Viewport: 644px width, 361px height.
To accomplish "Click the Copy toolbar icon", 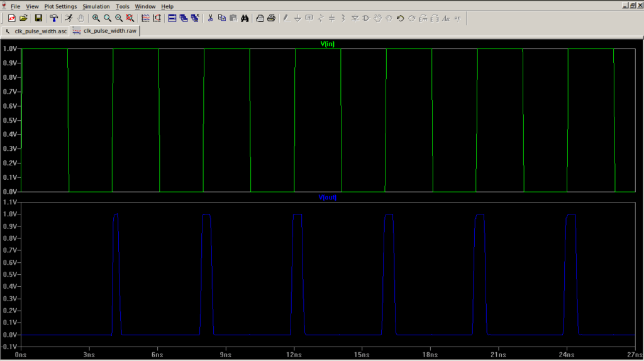I will pos(222,18).
